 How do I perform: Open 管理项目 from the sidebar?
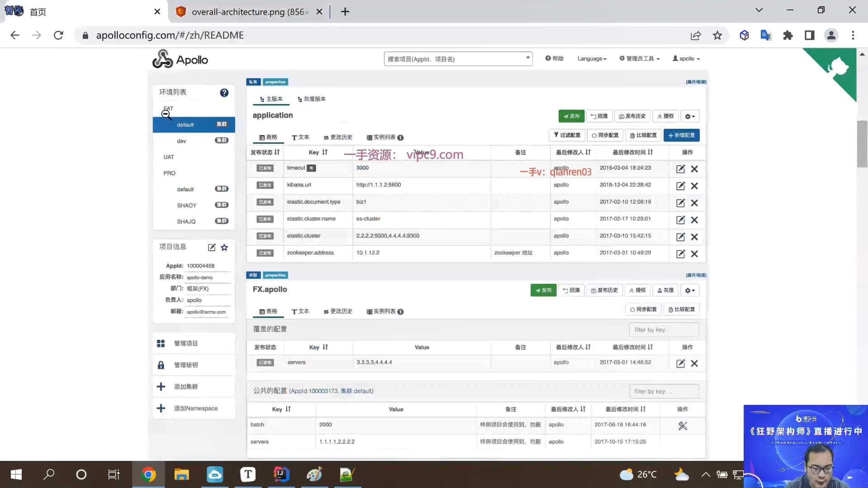tap(184, 343)
